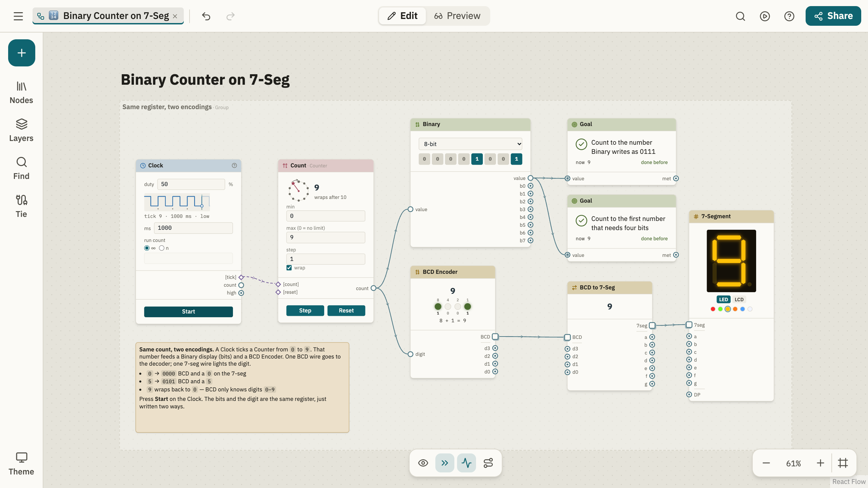The width and height of the screenshot is (868, 488).
Task: Switch to Edit mode tab
Action: tap(402, 16)
